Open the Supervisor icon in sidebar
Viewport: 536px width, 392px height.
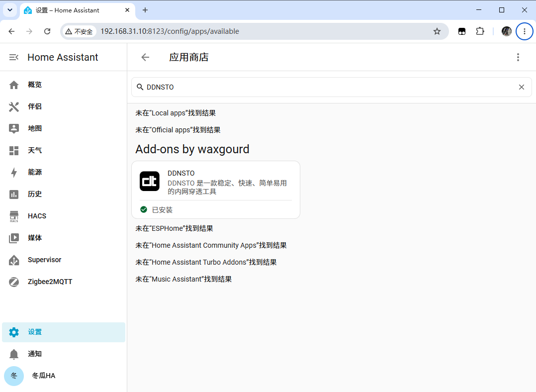coord(14,260)
